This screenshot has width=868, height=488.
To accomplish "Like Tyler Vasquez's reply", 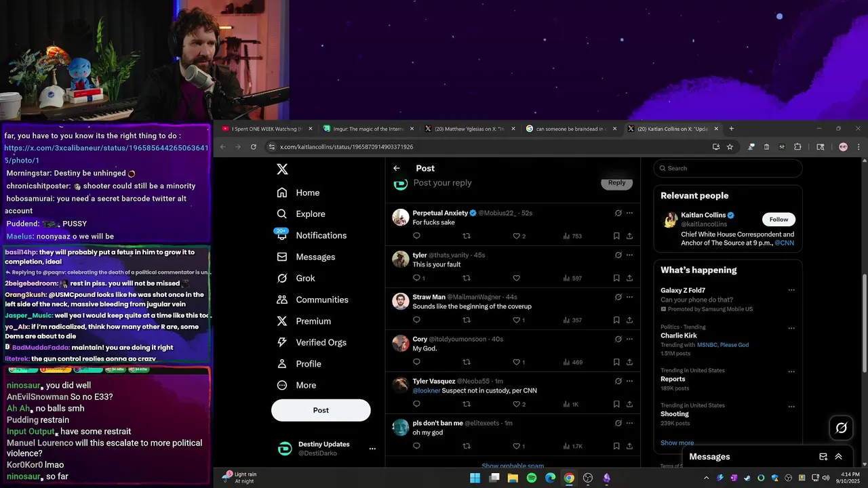I will pyautogui.click(x=516, y=404).
